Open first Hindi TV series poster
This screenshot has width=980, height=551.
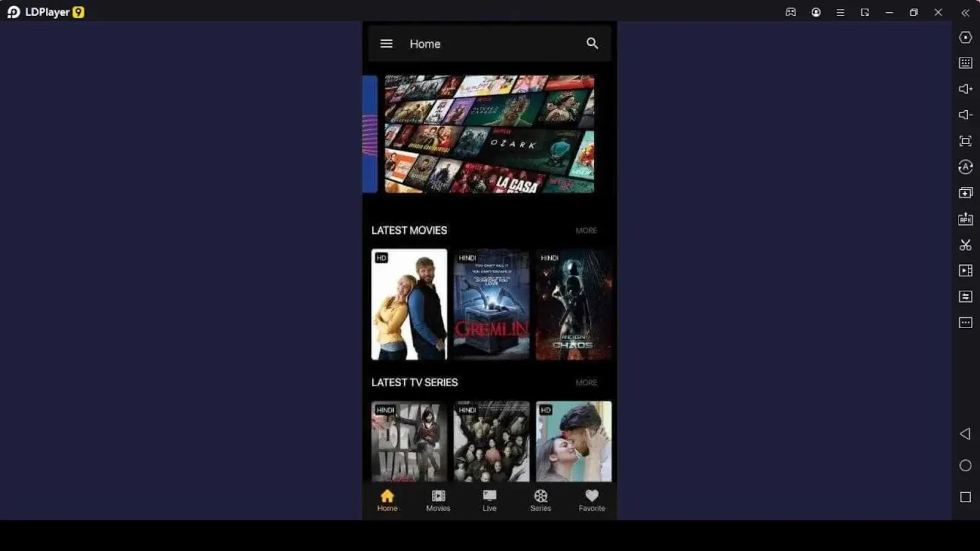coord(409,441)
